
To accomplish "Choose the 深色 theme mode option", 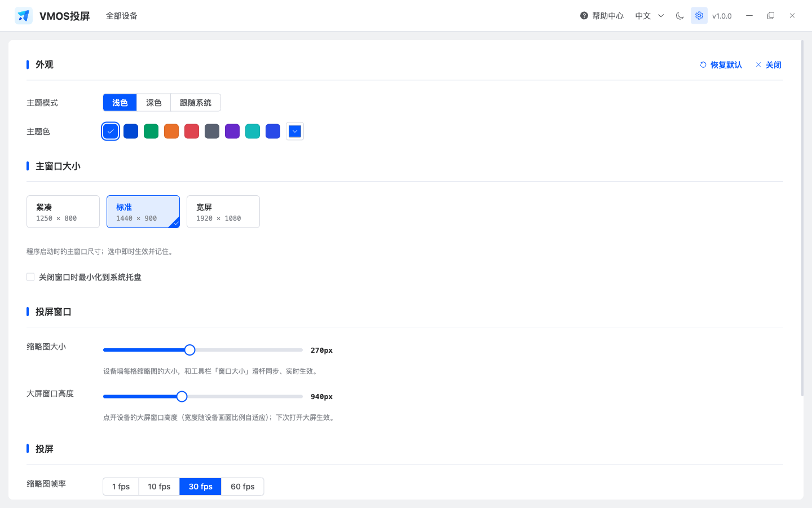I will 154,103.
